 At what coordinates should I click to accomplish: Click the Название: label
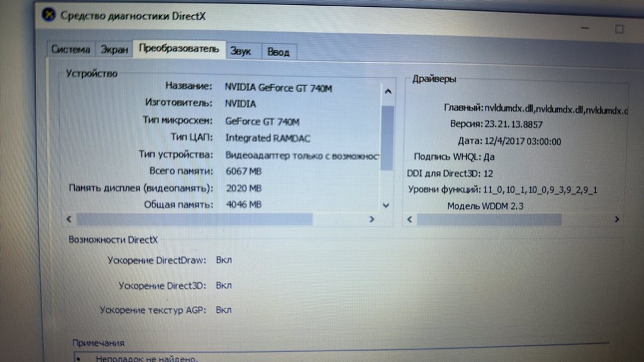189,85
